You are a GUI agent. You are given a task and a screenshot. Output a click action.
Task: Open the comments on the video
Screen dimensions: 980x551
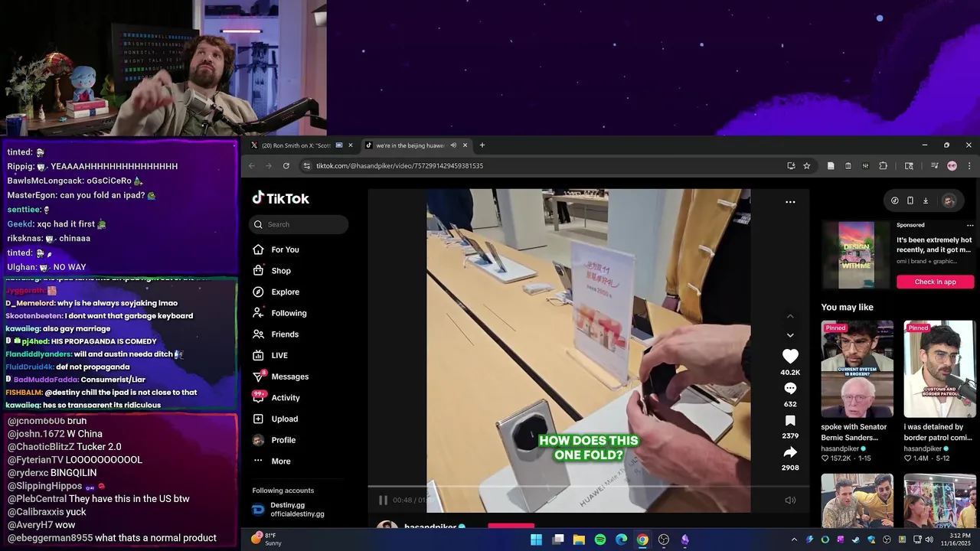[790, 388]
